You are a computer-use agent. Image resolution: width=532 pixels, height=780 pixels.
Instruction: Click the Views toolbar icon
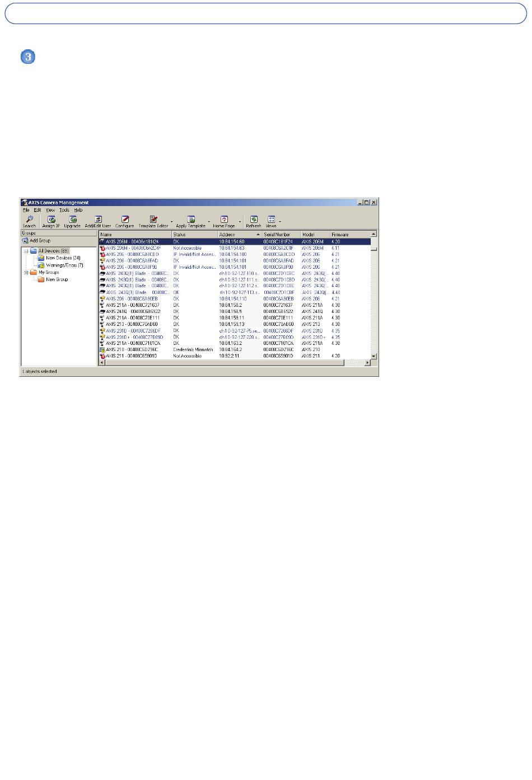(271, 222)
